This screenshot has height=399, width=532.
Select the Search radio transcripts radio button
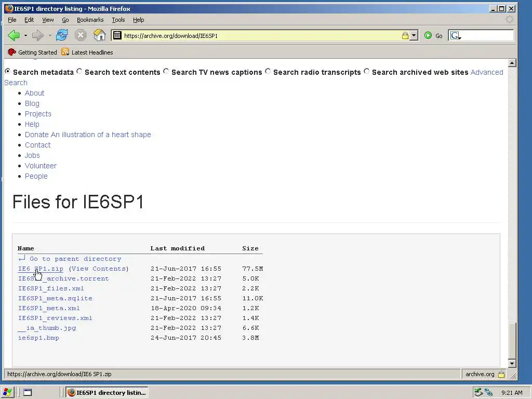tap(268, 71)
